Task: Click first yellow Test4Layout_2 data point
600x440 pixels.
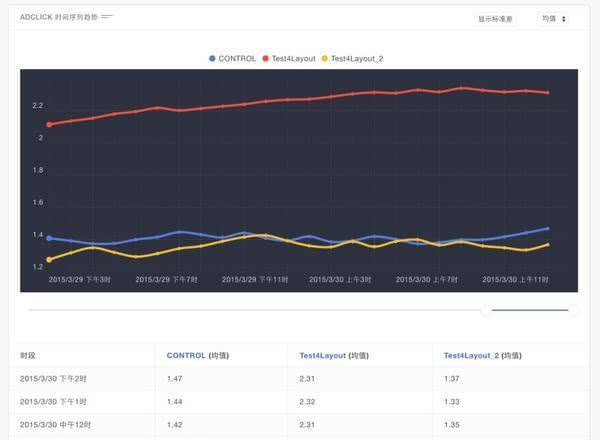Action: 50,260
